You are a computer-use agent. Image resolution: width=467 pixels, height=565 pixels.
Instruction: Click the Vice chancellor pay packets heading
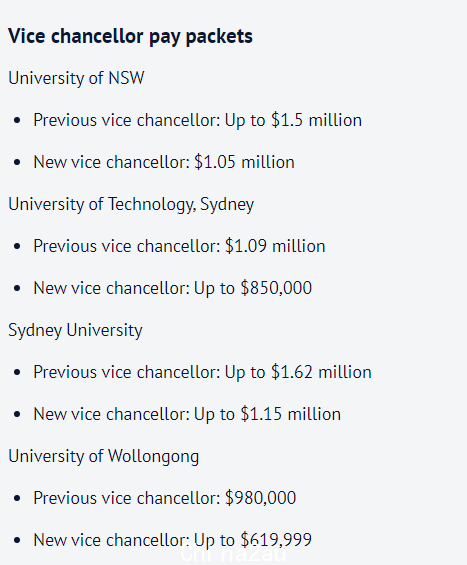(130, 37)
